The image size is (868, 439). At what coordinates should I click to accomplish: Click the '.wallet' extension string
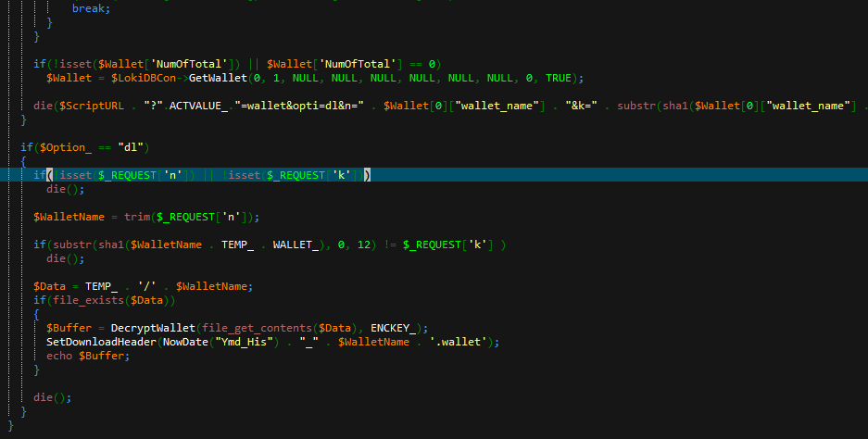[x=459, y=342]
